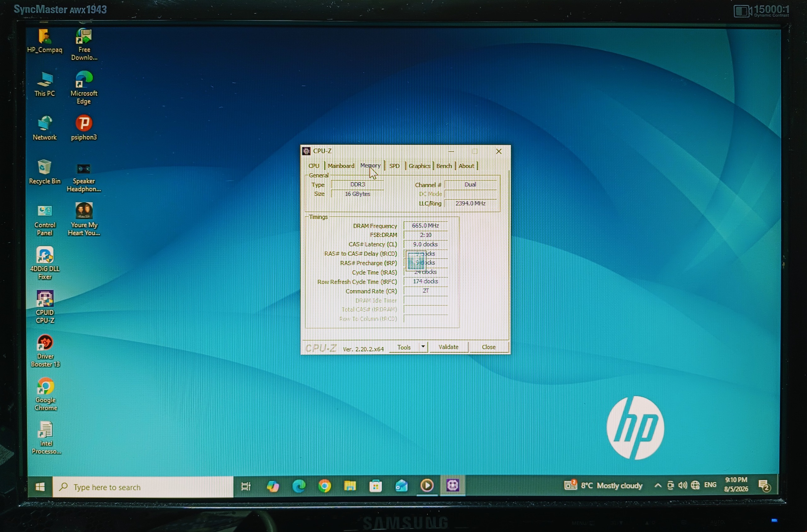The image size is (807, 532).
Task: Click the Tools button in CPU-Z
Action: pos(404,347)
